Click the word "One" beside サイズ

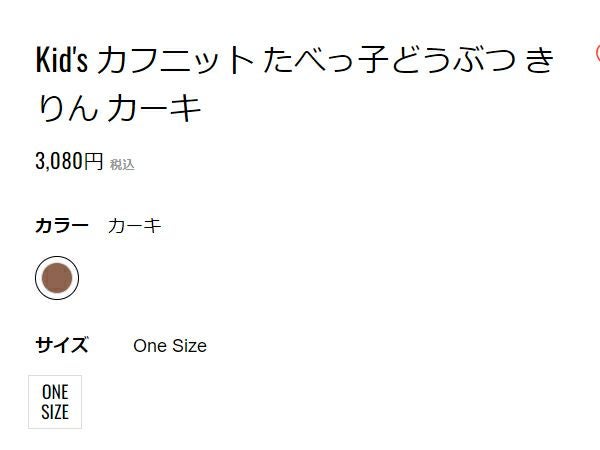click(150, 346)
